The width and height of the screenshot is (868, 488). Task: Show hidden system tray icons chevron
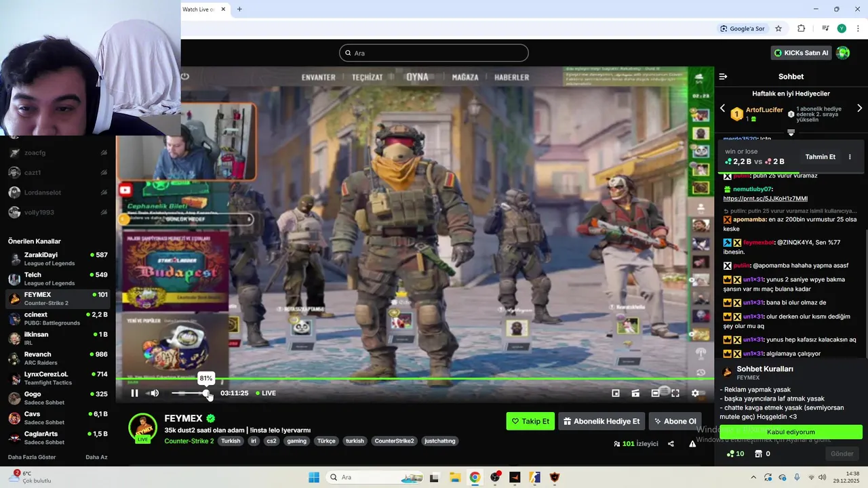pyautogui.click(x=753, y=477)
